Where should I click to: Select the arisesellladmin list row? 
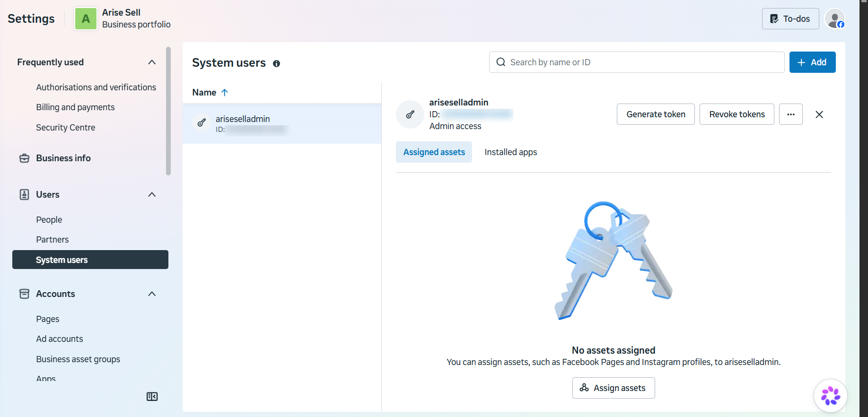point(282,123)
